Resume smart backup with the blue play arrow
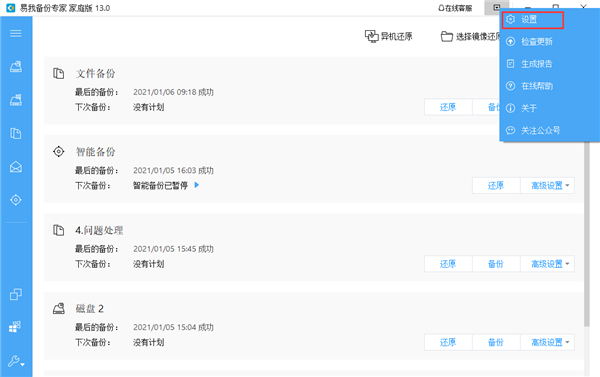 point(197,185)
